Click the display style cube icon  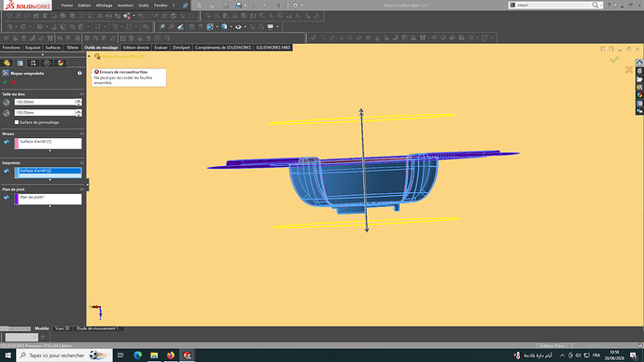[x=224, y=27]
